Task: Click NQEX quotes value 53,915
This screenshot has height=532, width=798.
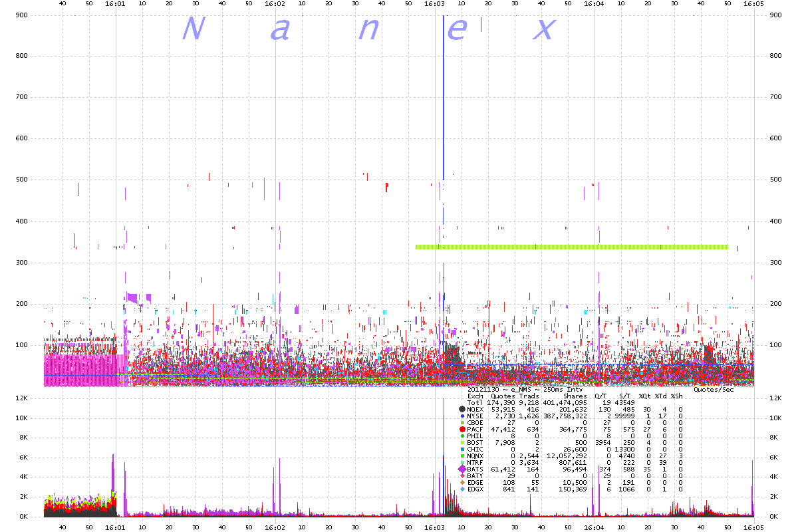Action: (503, 409)
